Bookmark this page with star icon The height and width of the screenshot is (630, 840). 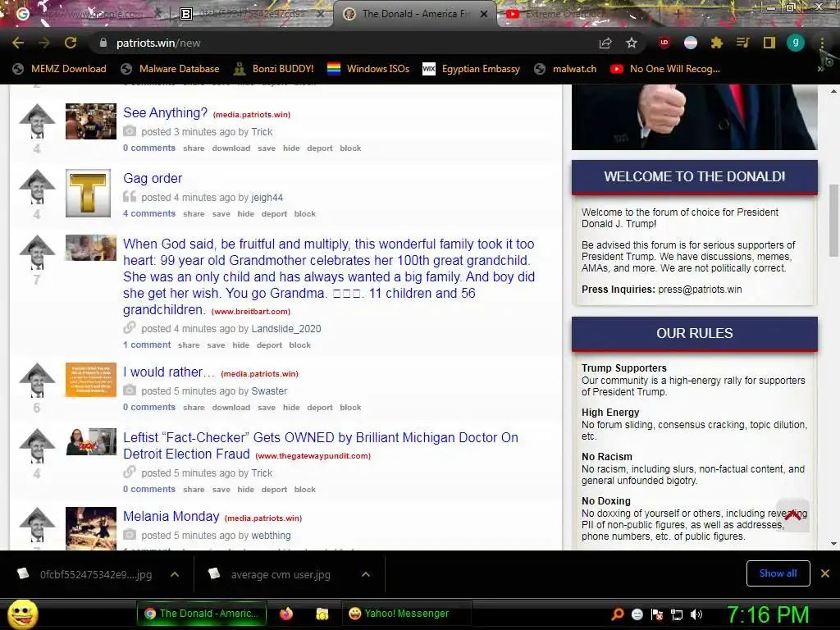tap(632, 43)
